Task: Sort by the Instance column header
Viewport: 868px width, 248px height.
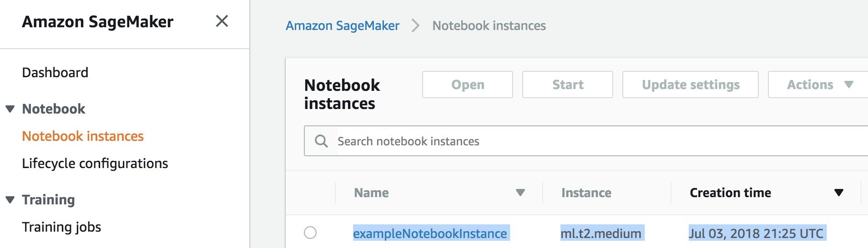Action: coord(586,193)
